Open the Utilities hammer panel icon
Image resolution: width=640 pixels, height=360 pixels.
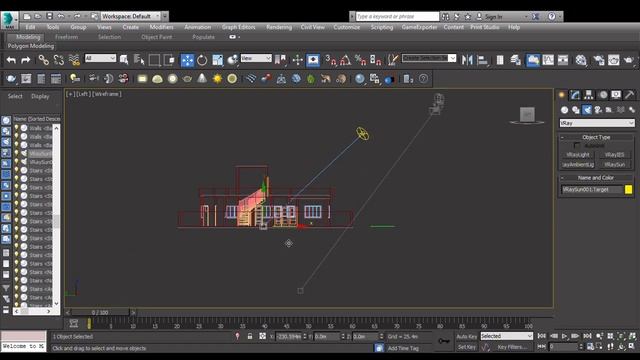pyautogui.click(x=629, y=95)
